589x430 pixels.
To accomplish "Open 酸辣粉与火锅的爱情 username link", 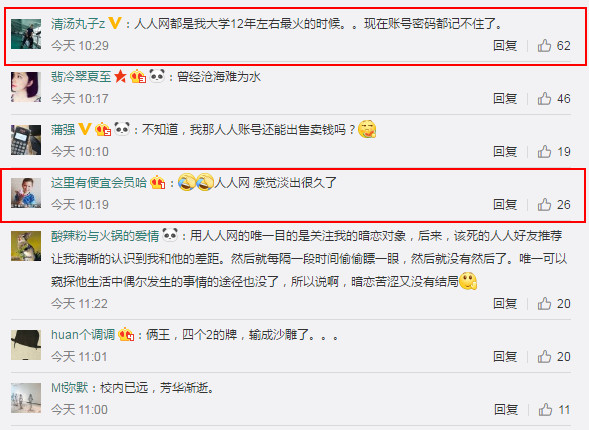I will (105, 236).
